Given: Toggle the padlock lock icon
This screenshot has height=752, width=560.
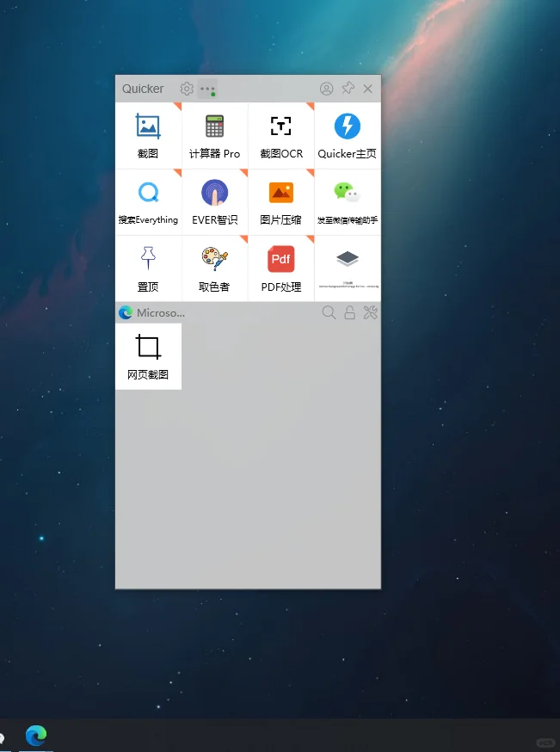Looking at the screenshot, I should click(349, 312).
